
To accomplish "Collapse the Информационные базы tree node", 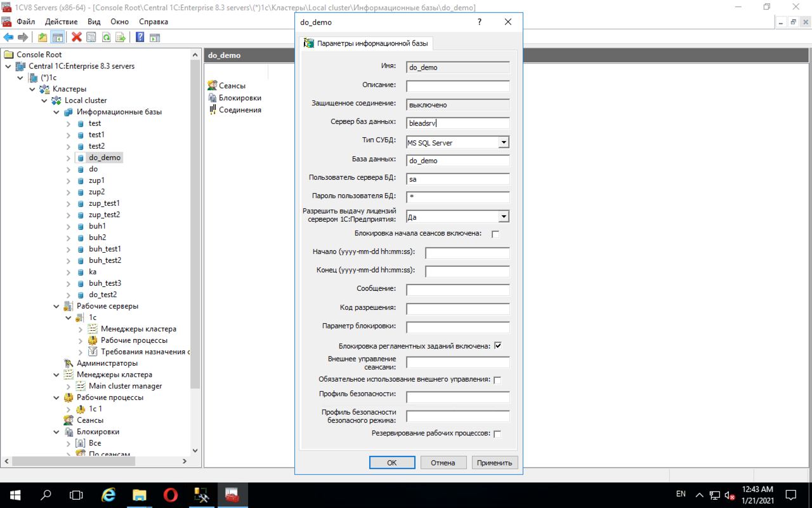I will pyautogui.click(x=56, y=112).
